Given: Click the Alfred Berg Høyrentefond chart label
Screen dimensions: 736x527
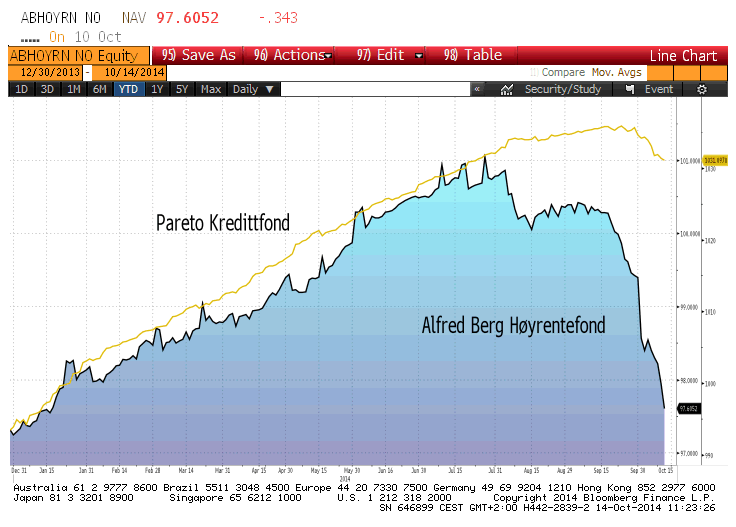Looking at the screenshot, I should 514,325.
